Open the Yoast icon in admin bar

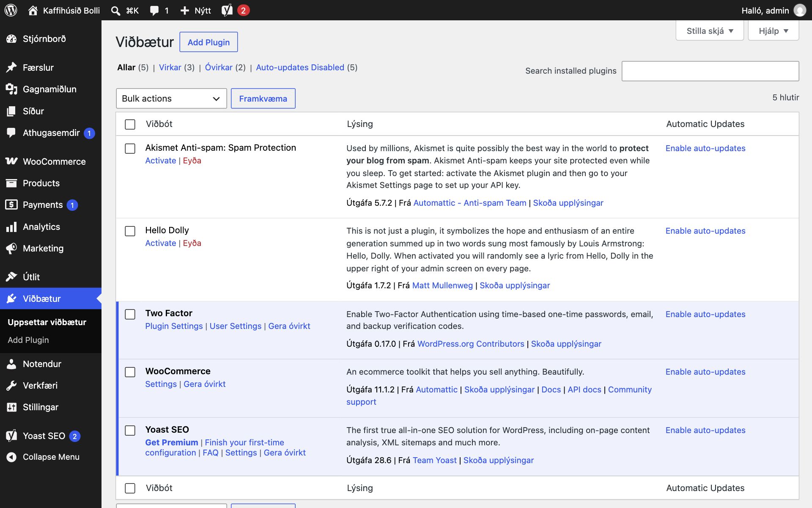[x=227, y=10]
